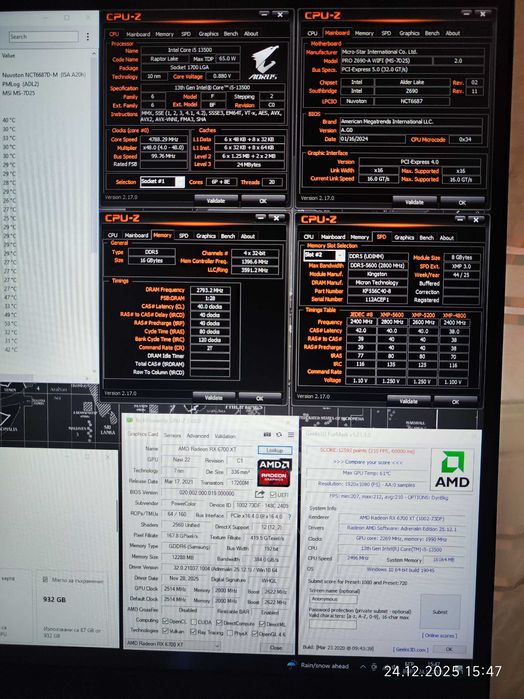Open the Validation tab in GPU-Z

click(x=225, y=436)
